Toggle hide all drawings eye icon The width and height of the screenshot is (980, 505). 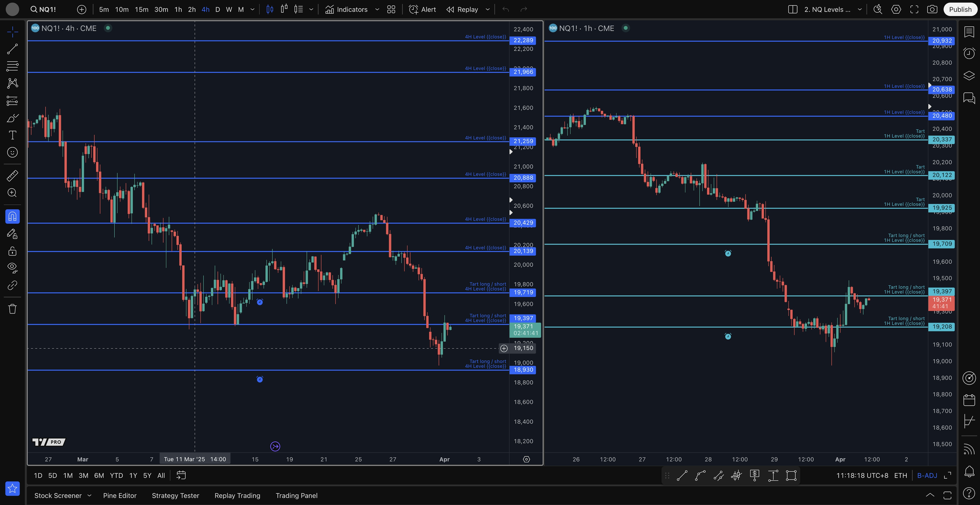[x=12, y=268]
